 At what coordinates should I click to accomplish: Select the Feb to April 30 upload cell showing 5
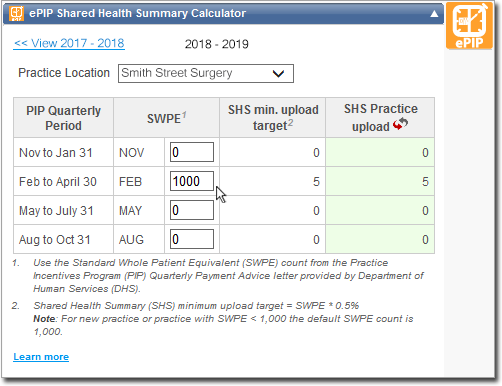(x=380, y=181)
